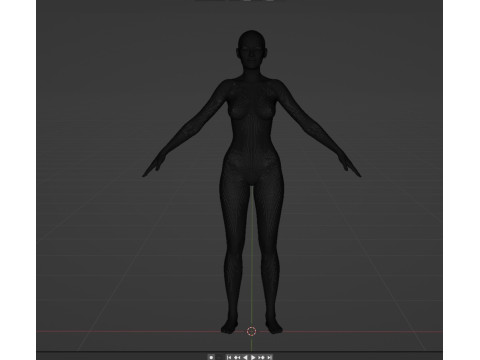
Task: Jump to the previous keyframe
Action: click(237, 357)
